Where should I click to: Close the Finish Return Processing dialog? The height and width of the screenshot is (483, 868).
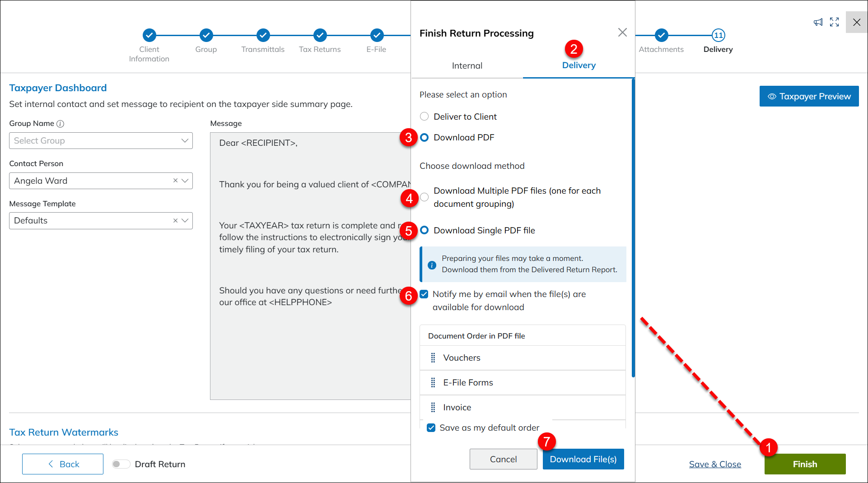pyautogui.click(x=622, y=33)
